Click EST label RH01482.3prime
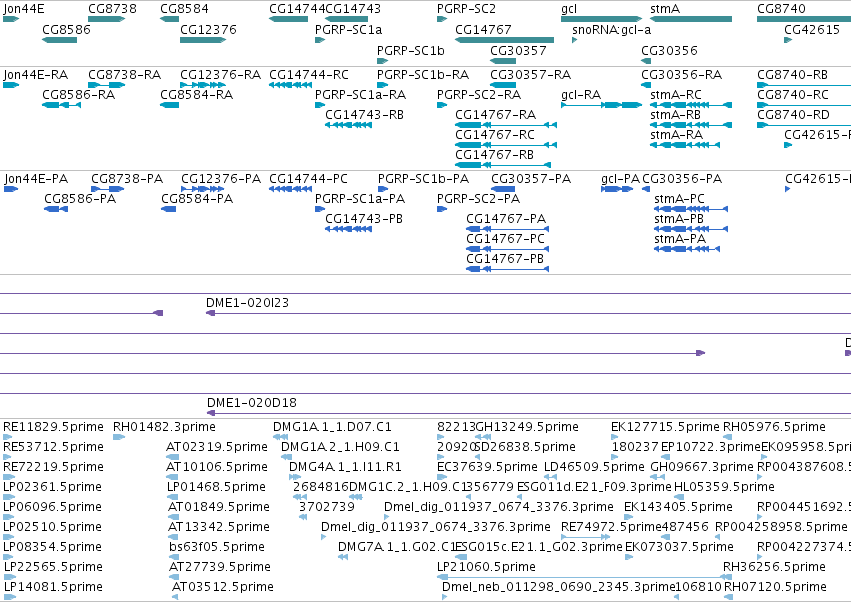The image size is (851, 602). [164, 427]
